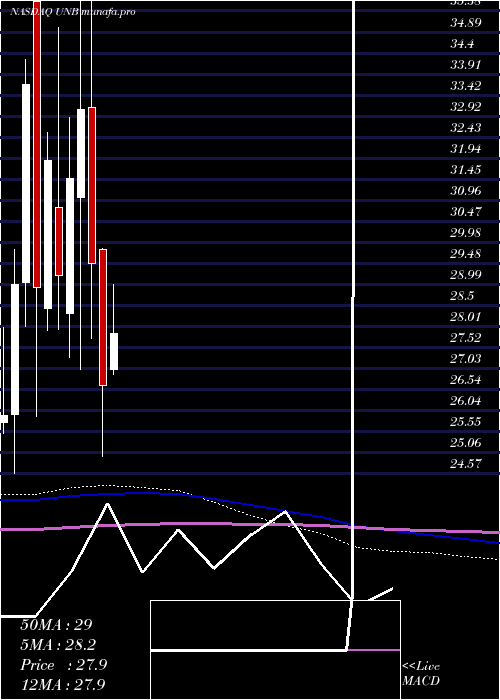500x700 pixels.
Task: Click the 27.52 price axis label
Action: (x=466, y=338)
